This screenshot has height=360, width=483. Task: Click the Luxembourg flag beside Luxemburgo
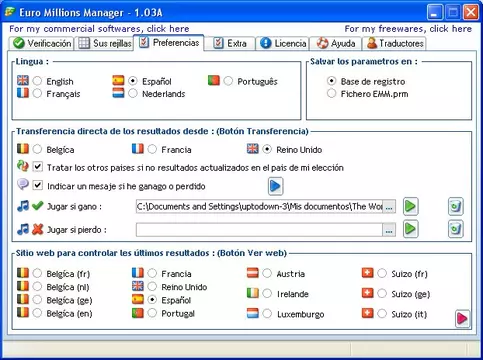[x=253, y=313]
